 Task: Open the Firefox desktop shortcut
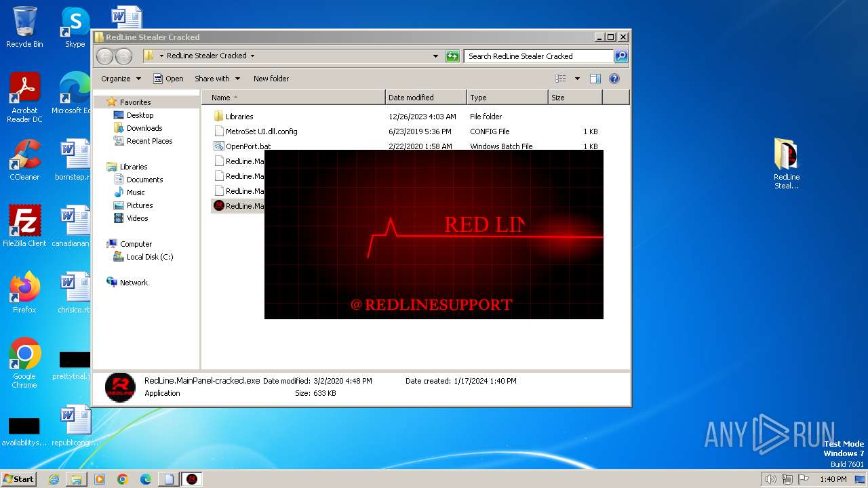pos(24,292)
